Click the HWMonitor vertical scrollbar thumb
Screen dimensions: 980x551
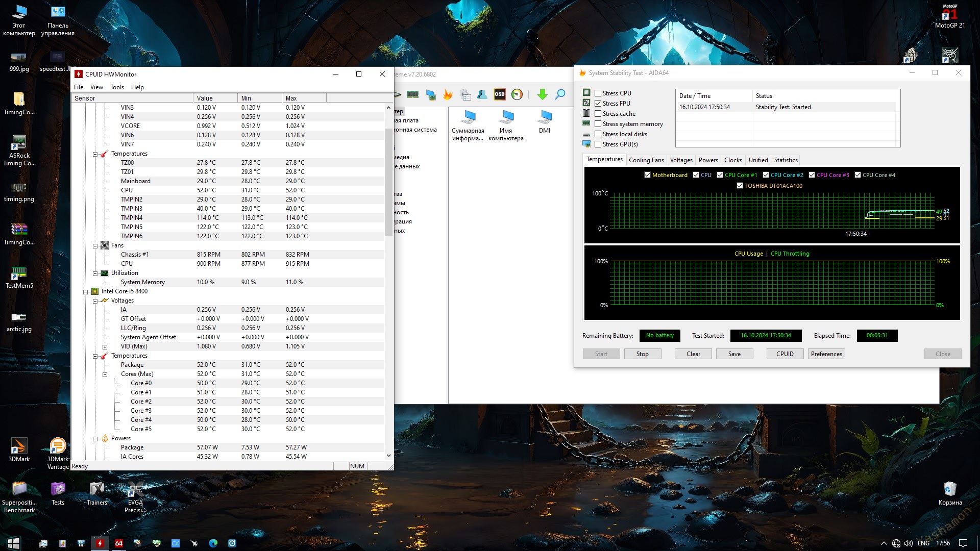pyautogui.click(x=388, y=181)
